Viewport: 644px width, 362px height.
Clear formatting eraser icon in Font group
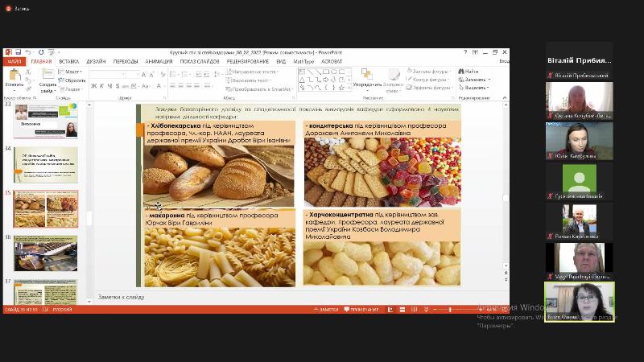pyautogui.click(x=163, y=74)
